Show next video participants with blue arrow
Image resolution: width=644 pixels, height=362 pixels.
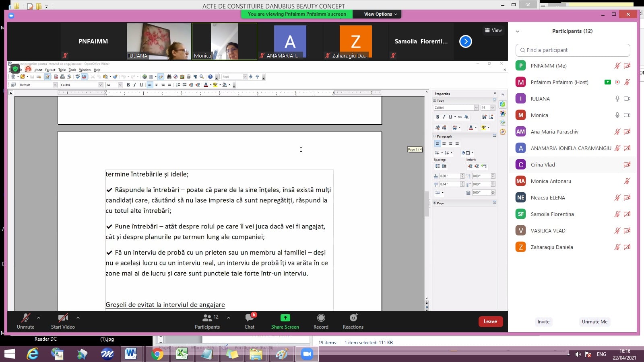[x=466, y=41]
